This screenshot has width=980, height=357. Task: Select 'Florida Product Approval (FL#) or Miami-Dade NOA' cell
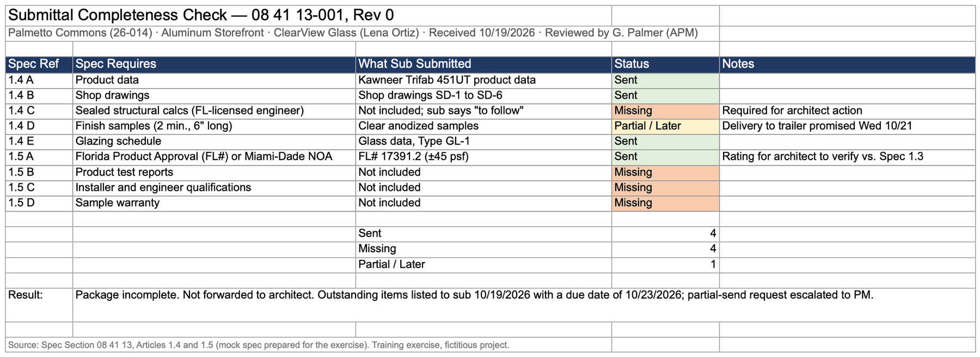[x=214, y=156]
